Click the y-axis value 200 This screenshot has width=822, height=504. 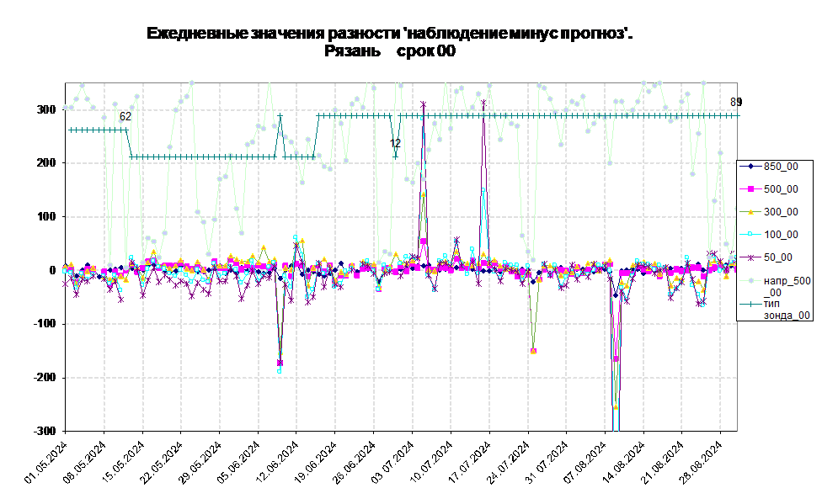tap(45, 163)
